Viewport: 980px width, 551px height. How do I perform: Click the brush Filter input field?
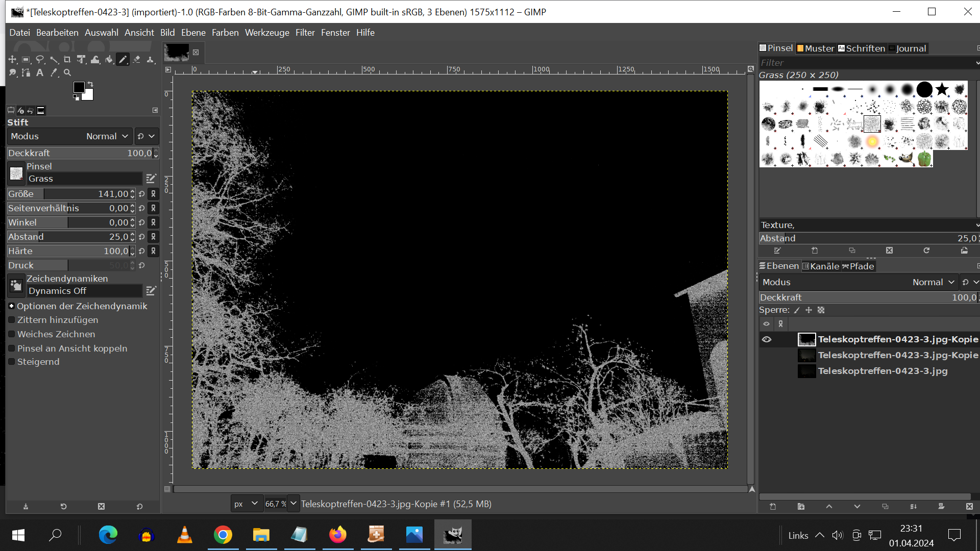coord(866,63)
